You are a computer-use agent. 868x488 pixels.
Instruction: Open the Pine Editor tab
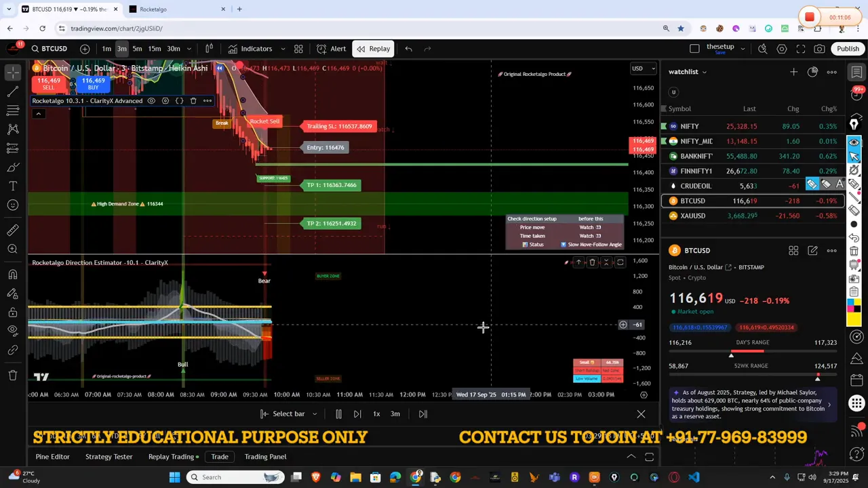52,457
